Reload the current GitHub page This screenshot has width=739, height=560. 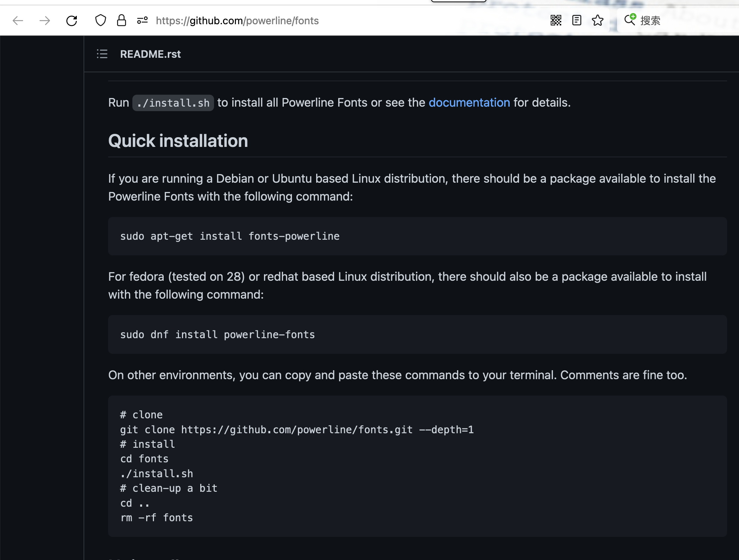72,21
